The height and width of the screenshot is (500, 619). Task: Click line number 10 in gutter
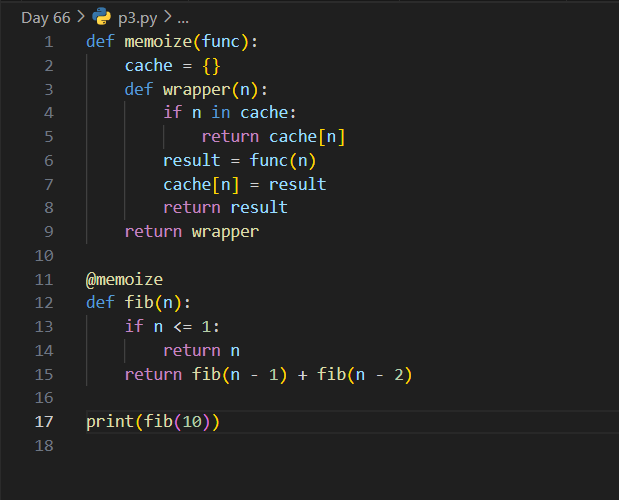pyautogui.click(x=44, y=255)
